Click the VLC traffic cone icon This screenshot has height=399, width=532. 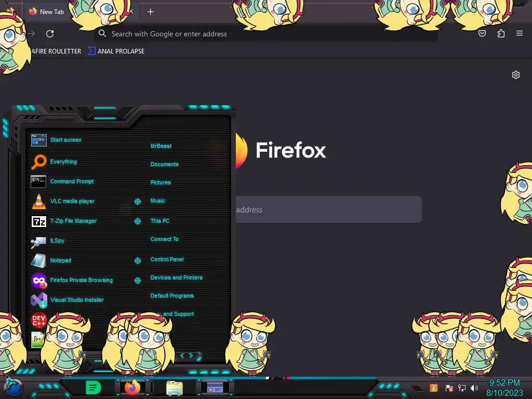[38, 201]
